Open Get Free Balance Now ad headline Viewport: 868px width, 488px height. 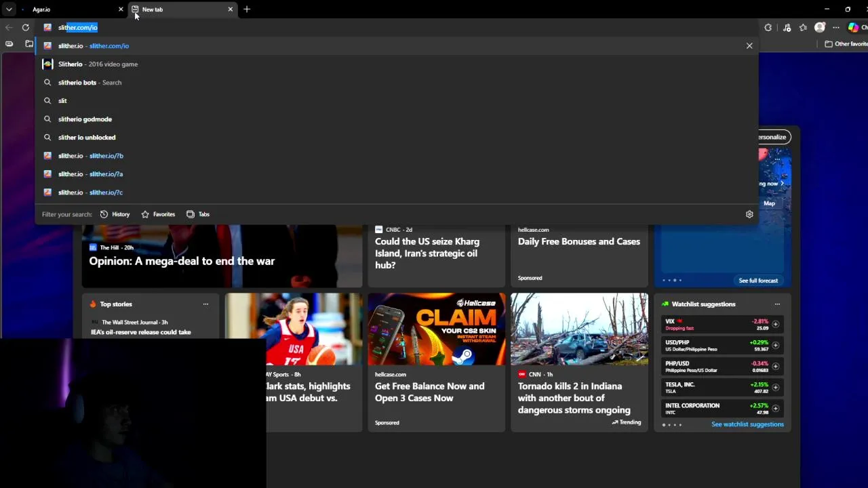click(430, 392)
